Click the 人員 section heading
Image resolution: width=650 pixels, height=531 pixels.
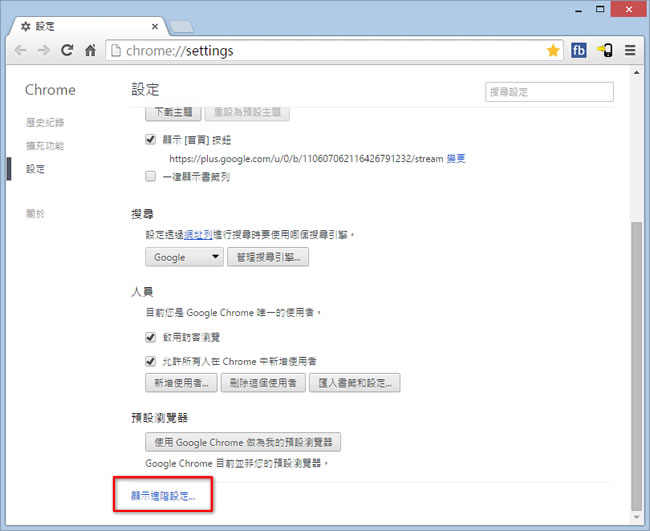pos(142,292)
